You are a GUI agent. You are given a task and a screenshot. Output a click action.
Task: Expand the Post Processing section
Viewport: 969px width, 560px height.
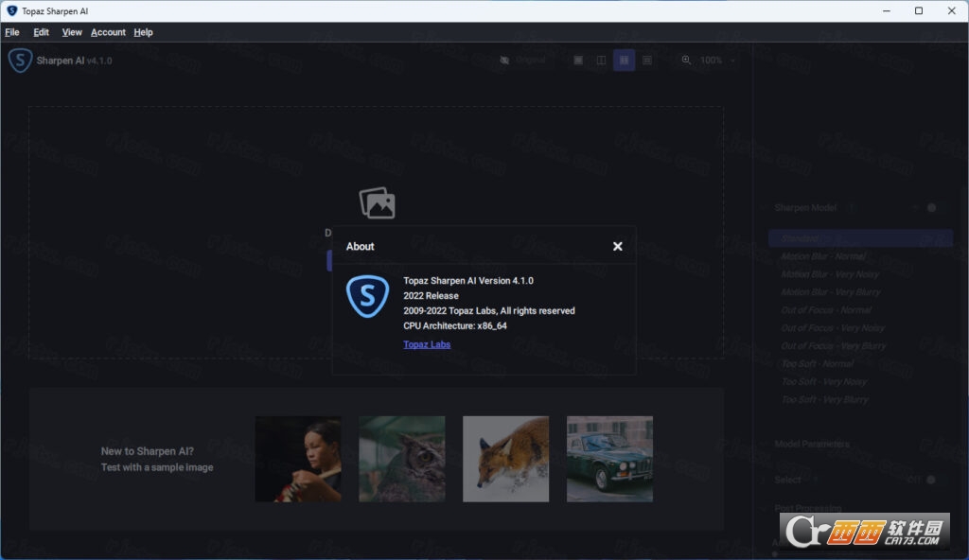[808, 508]
